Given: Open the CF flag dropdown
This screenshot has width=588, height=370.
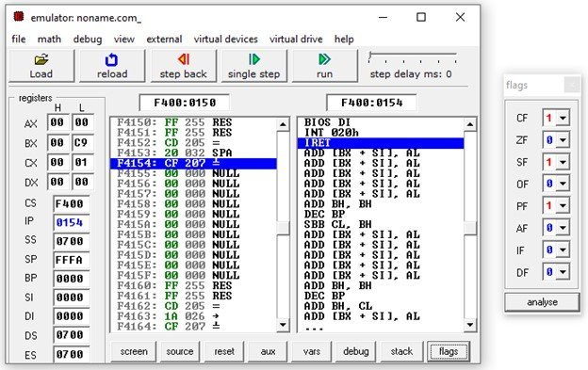Looking at the screenshot, I should click(563, 118).
